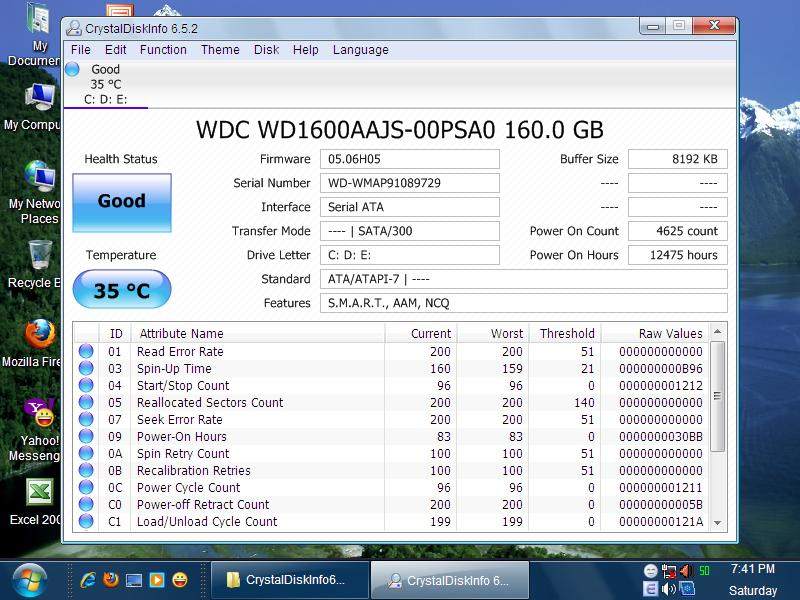Click the Current column header
Viewport: 800px width, 600px height.
tap(421, 333)
